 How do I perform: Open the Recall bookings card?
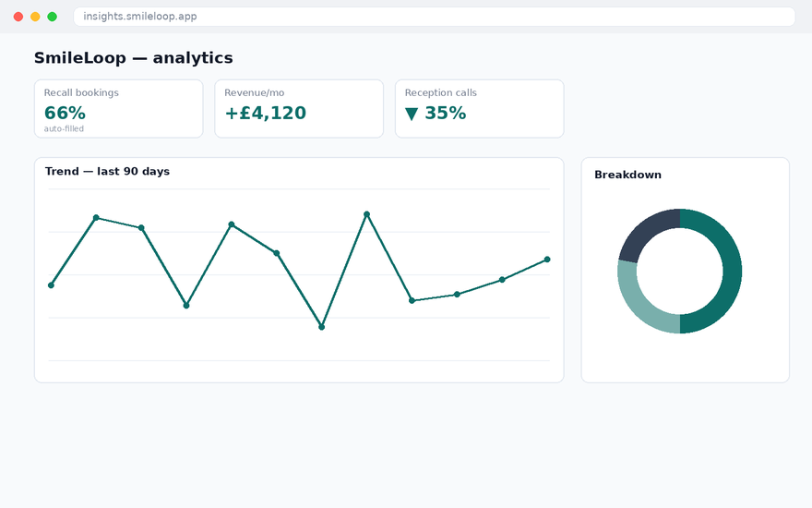coord(119,109)
